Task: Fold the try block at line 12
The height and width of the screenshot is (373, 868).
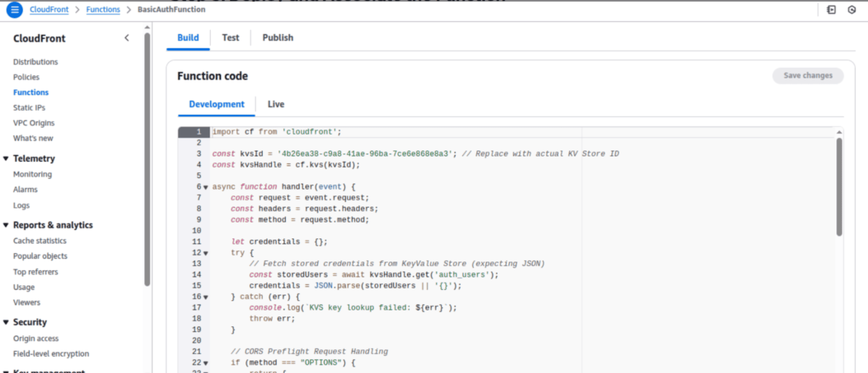Action: pyautogui.click(x=206, y=253)
